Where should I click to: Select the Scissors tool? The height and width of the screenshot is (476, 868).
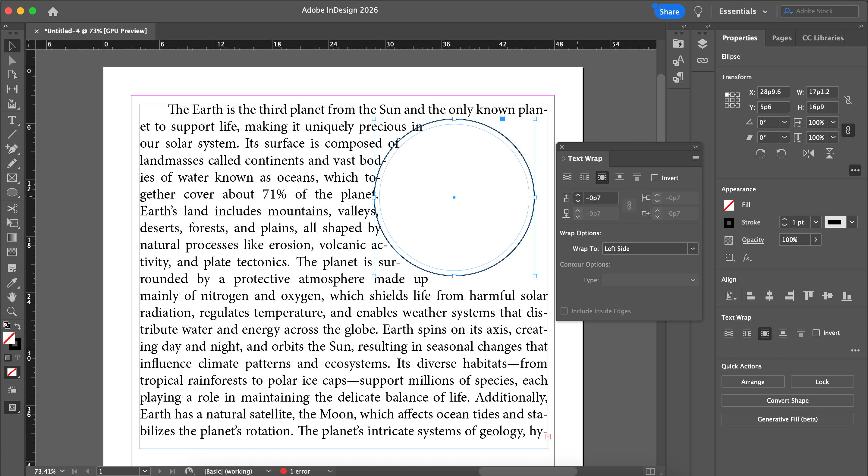(x=12, y=208)
